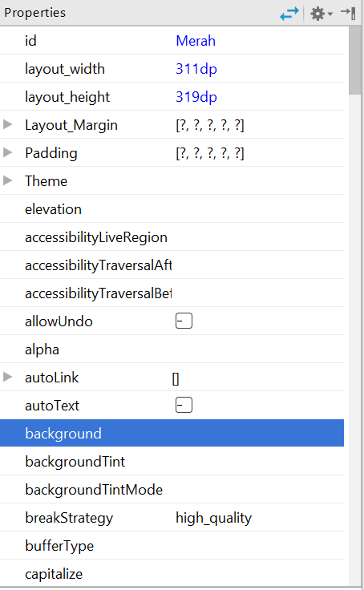Expand the Layout_Margin property group

tap(7, 124)
